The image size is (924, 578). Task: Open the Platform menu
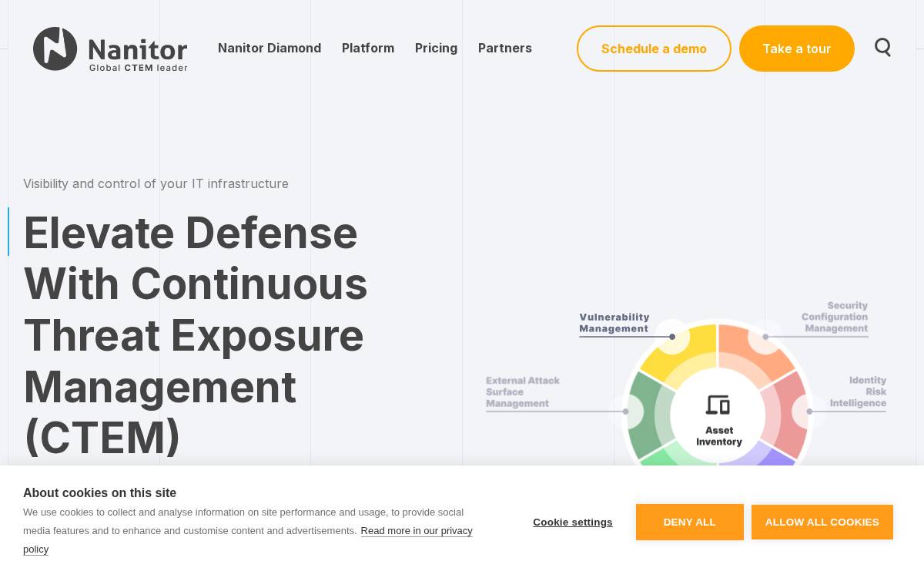[368, 48]
